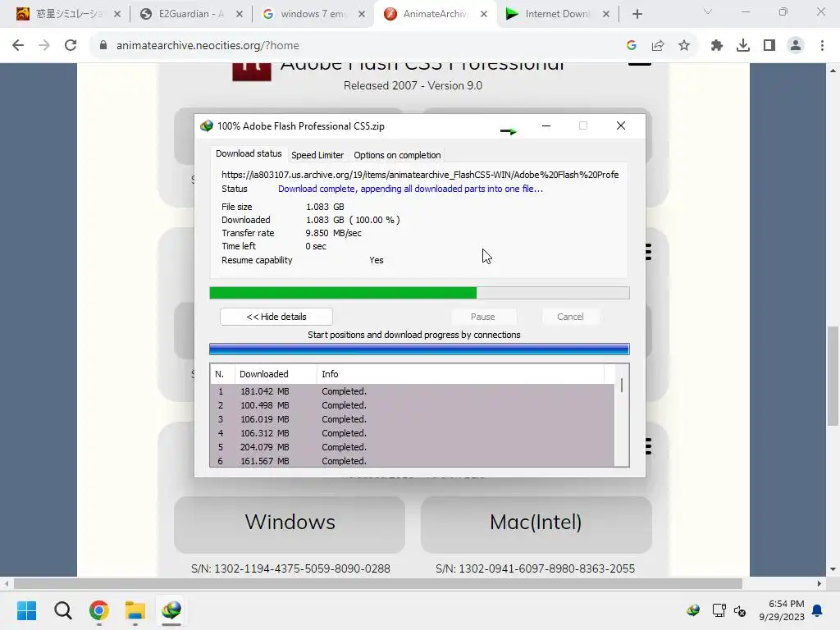
Task: Toggle the browser side panel
Action: 769,46
